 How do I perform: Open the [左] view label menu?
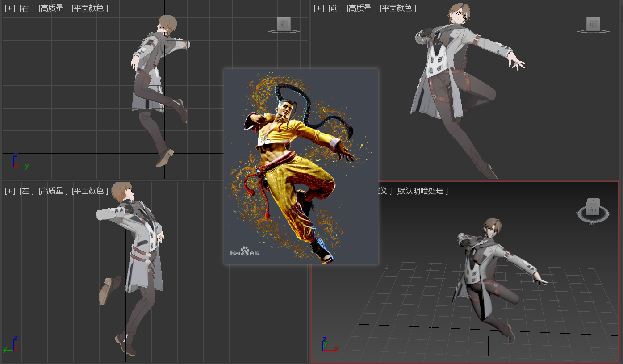27,191
